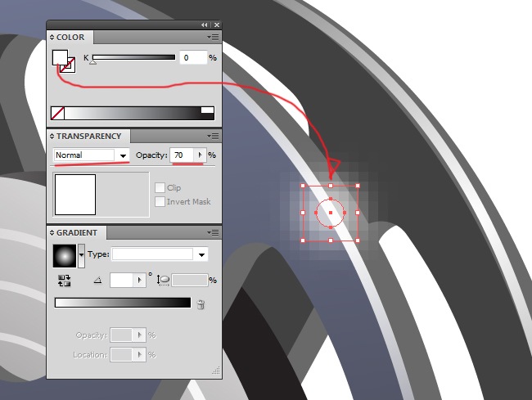Click the center point of selected circle
This screenshot has height=400, width=532.
pyautogui.click(x=331, y=213)
